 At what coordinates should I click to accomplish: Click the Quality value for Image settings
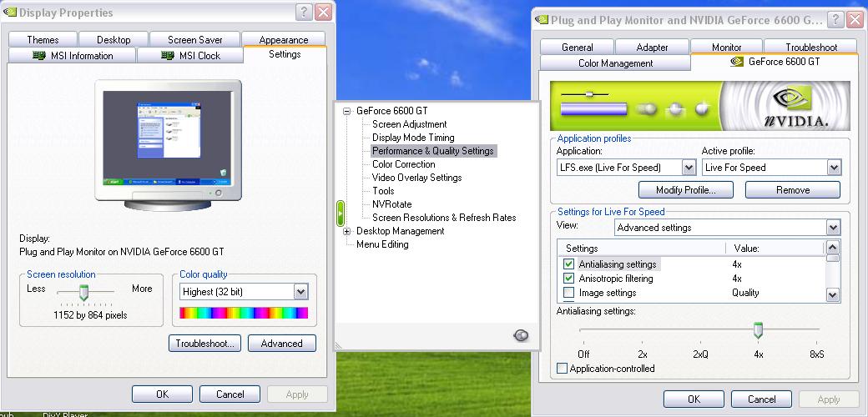[745, 293]
